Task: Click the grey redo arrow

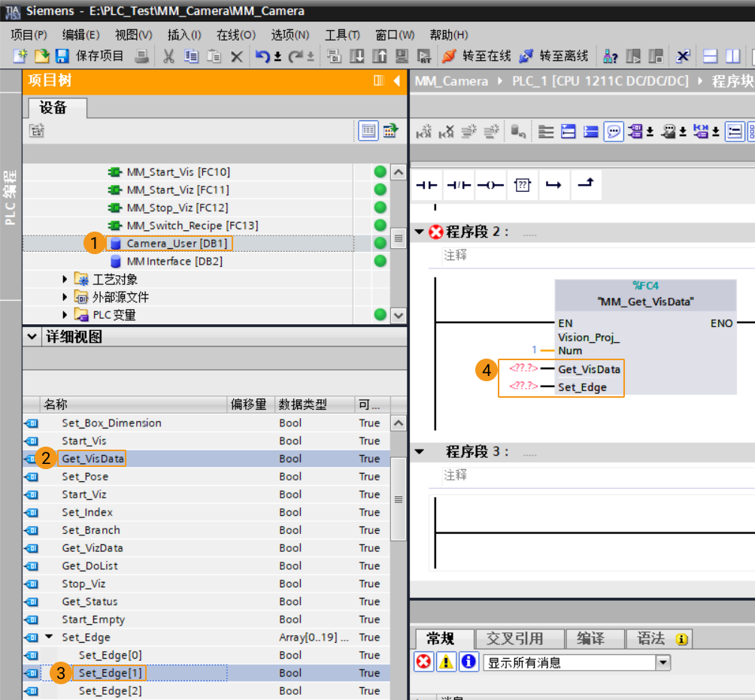Action: tap(296, 56)
